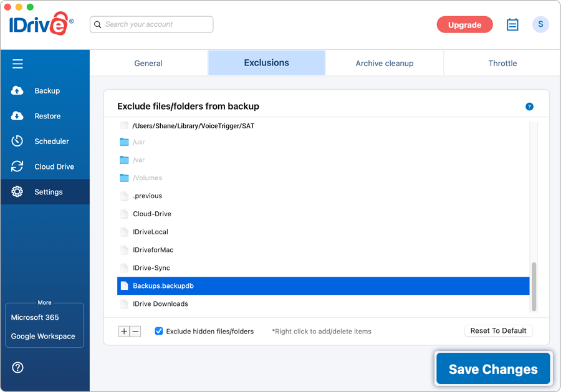
Task: Open the activity log calendar icon
Action: [x=512, y=25]
